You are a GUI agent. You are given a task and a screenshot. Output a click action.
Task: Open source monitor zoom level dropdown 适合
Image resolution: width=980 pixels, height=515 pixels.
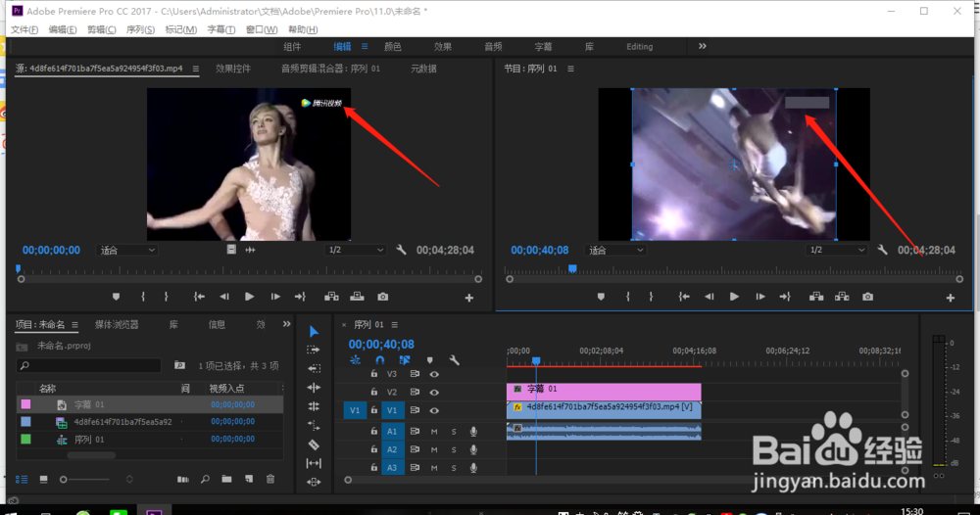(x=126, y=250)
